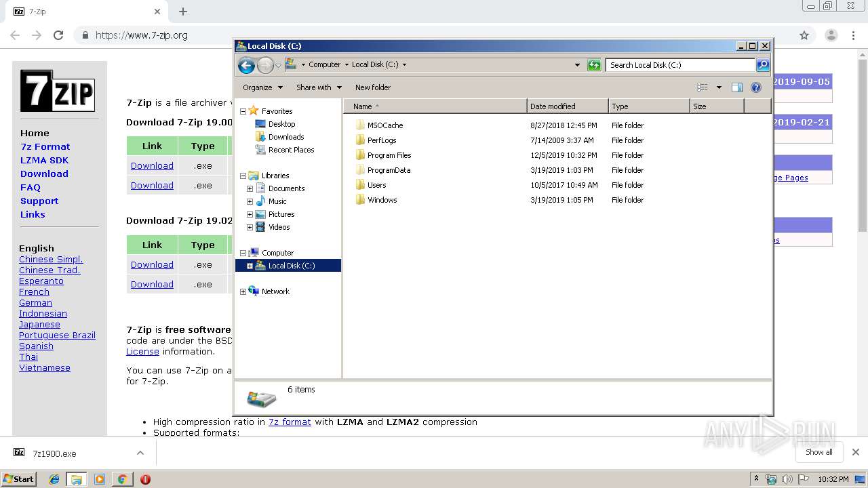Click the red security icon in taskbar
The image size is (868, 488).
[x=145, y=479]
